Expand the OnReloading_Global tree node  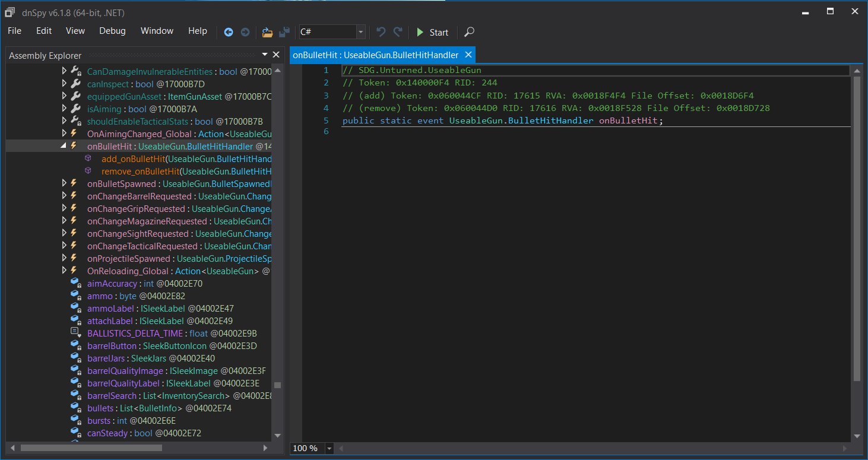pyautogui.click(x=64, y=271)
